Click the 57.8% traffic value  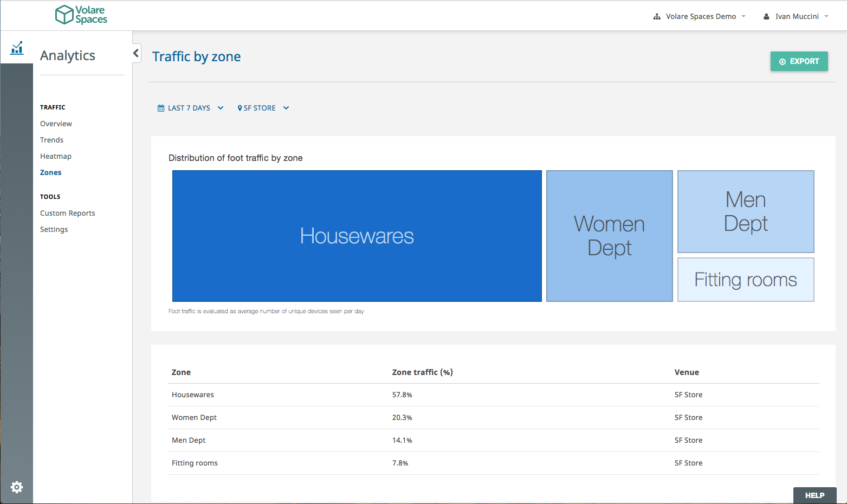pos(402,395)
